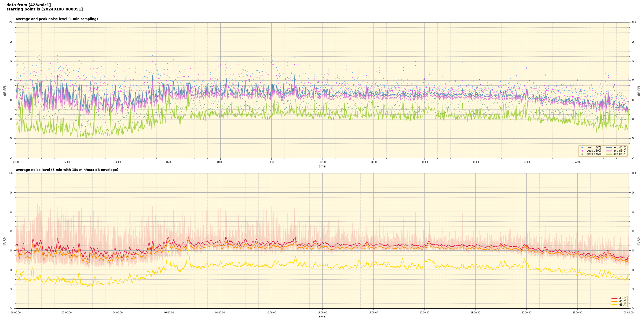Click the peak dB(C) legend entry
This screenshot has width=644, height=322.
594,151
